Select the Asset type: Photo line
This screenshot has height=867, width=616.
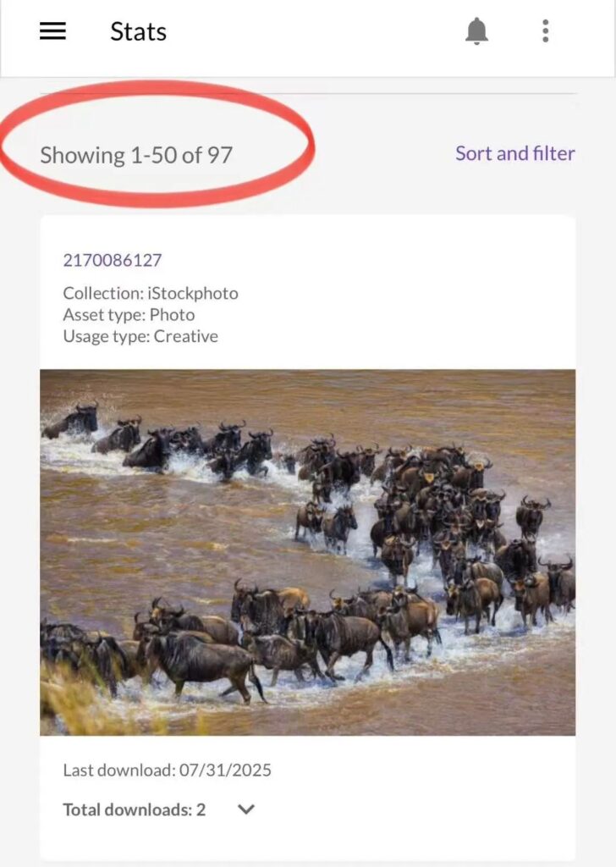[129, 315]
